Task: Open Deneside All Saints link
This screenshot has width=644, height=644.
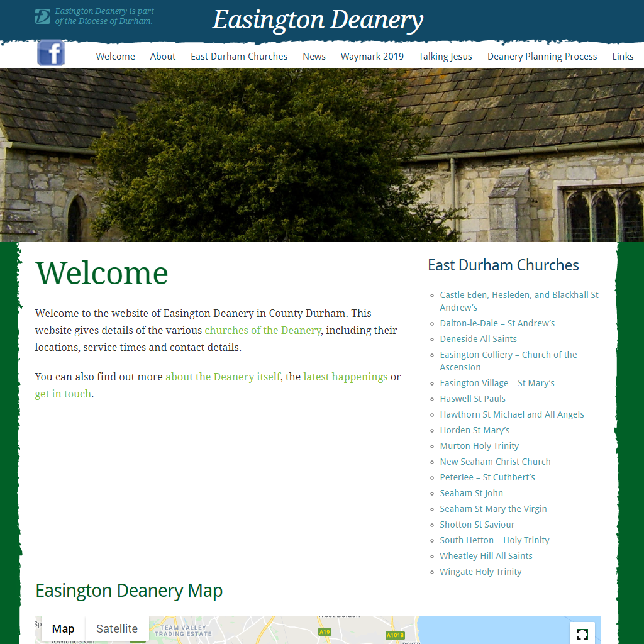Action: [478, 339]
